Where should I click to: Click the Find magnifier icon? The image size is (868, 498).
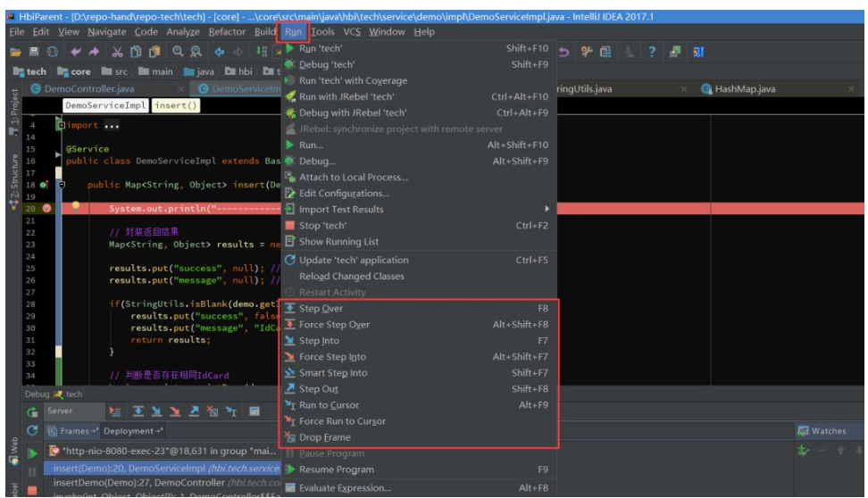178,52
